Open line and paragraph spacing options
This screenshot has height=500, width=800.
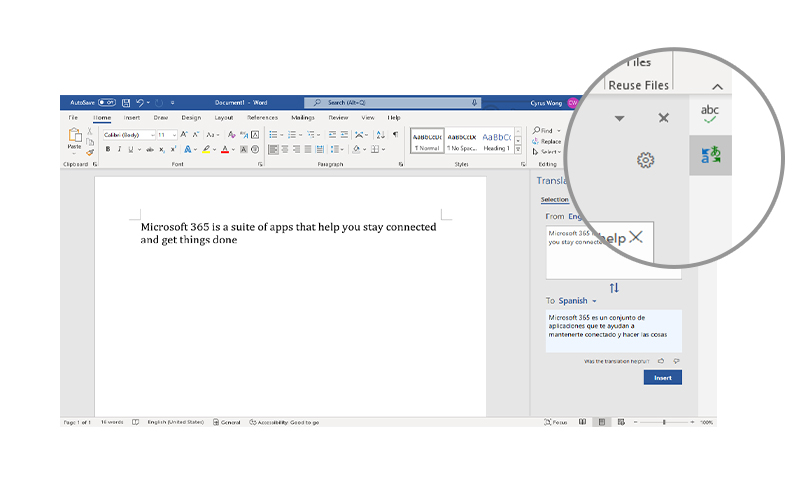(x=337, y=149)
